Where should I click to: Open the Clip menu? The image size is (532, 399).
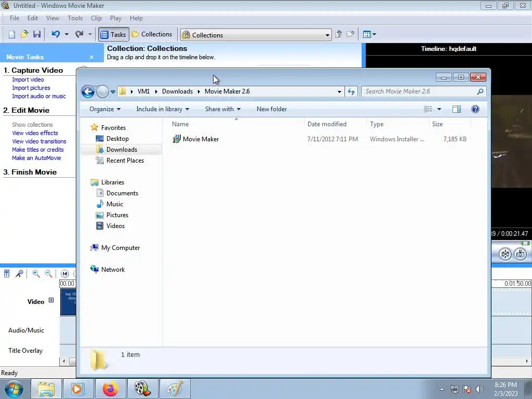point(96,18)
